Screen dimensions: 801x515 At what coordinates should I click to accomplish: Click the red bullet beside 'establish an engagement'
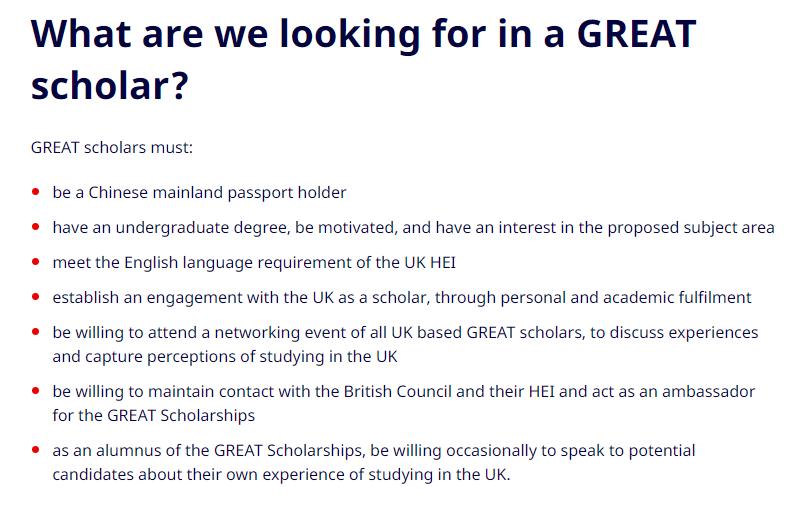point(36,297)
